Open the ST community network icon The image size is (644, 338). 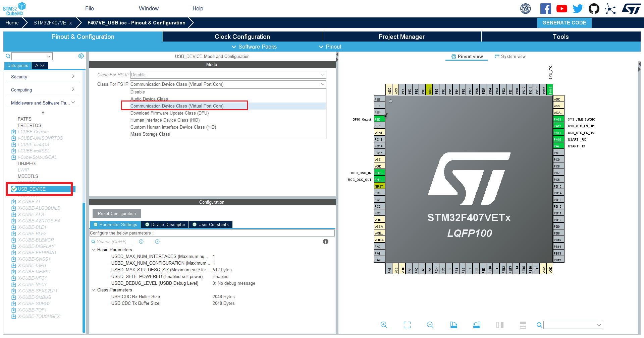tap(610, 9)
